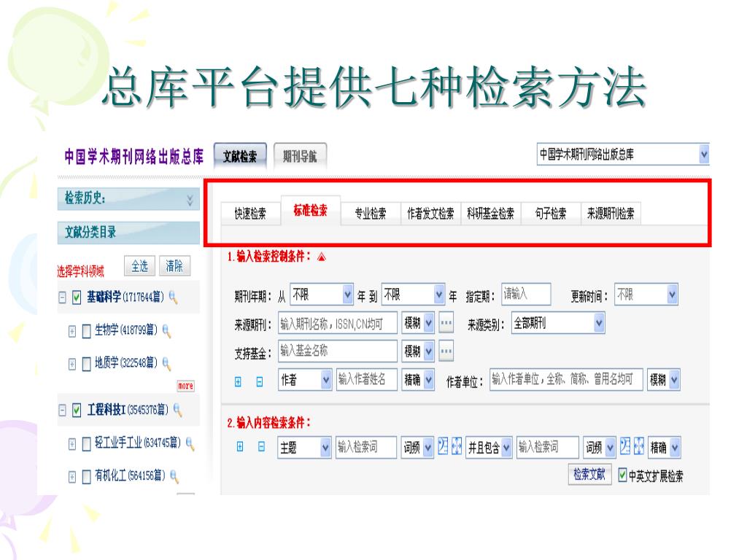Click the 指定期 input field
The image size is (747, 560).
click(x=526, y=295)
